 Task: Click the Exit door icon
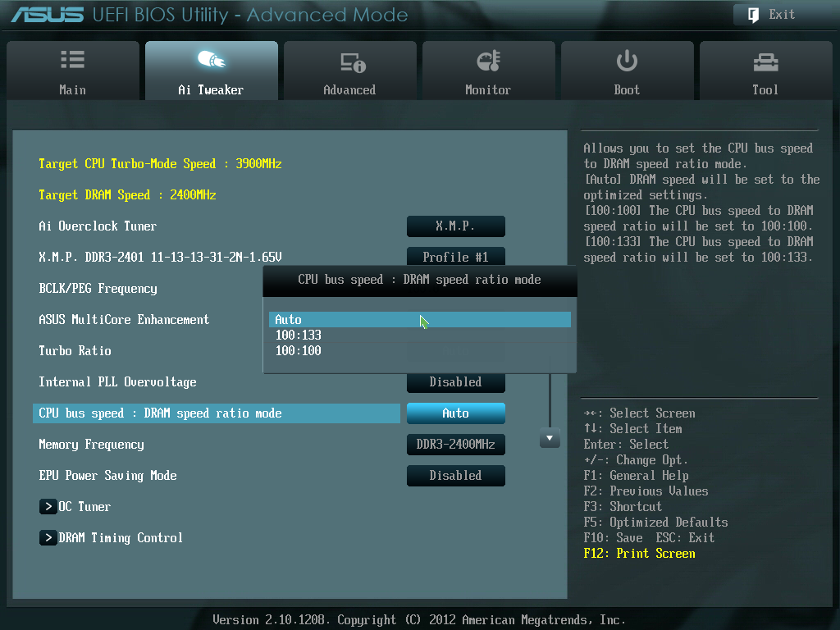click(753, 15)
